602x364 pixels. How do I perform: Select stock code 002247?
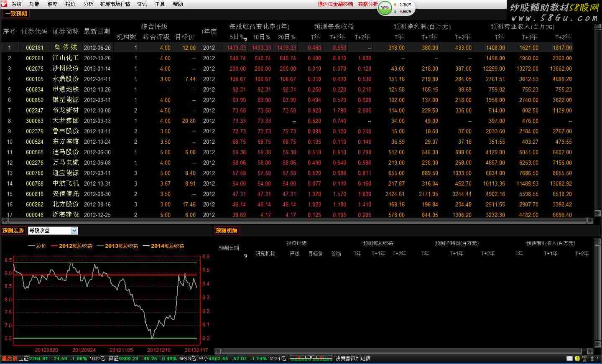(x=35, y=110)
